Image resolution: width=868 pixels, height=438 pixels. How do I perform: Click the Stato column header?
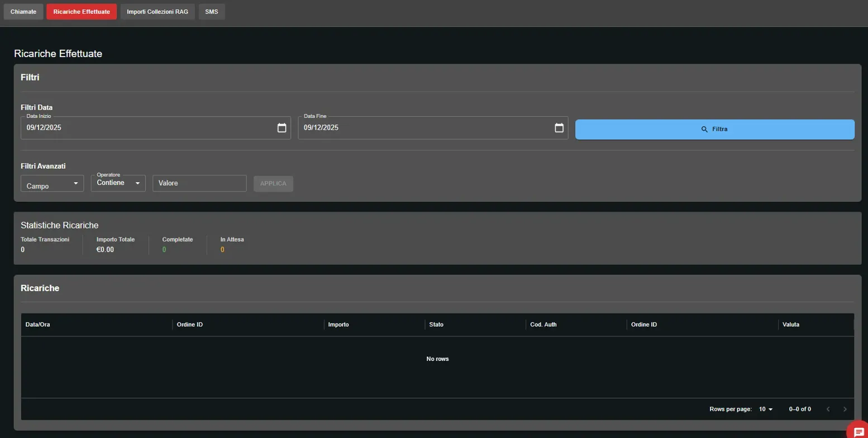(436, 325)
